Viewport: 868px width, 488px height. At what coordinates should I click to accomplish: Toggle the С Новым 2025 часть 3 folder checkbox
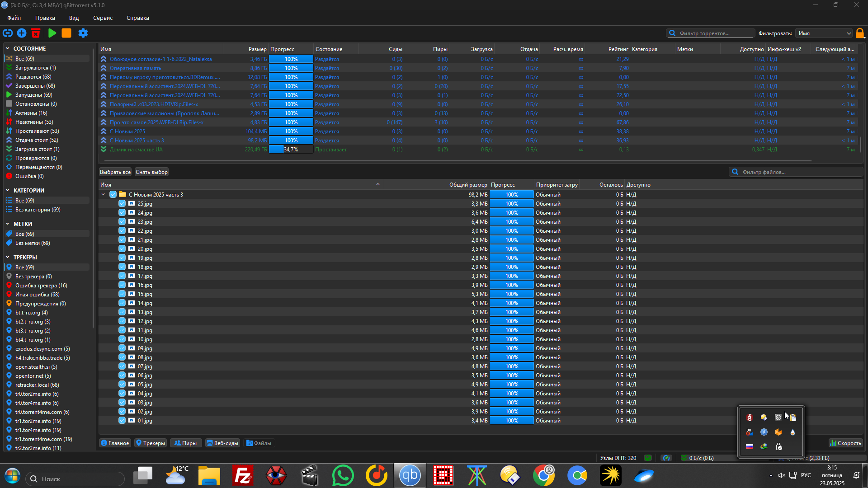[113, 195]
